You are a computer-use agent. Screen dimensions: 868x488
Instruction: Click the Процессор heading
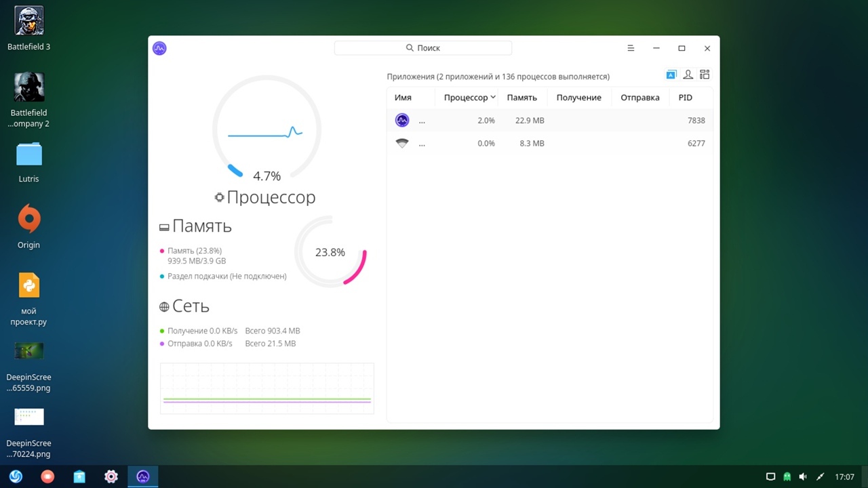pos(271,197)
